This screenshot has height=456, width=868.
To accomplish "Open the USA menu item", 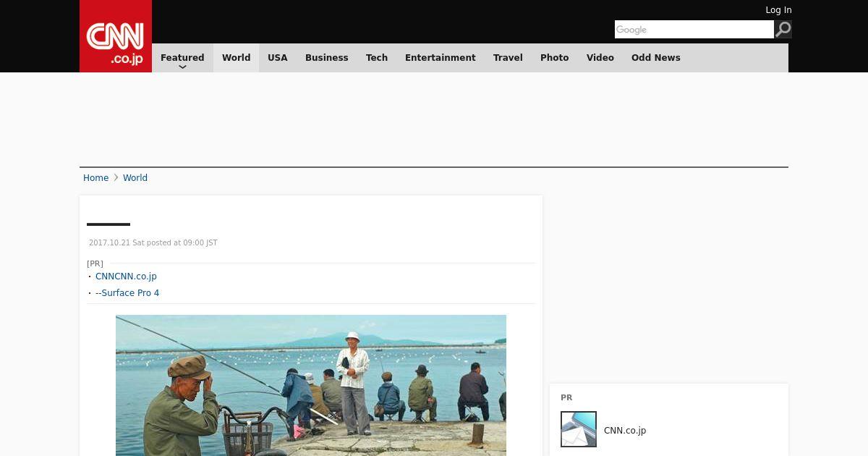I will point(278,58).
